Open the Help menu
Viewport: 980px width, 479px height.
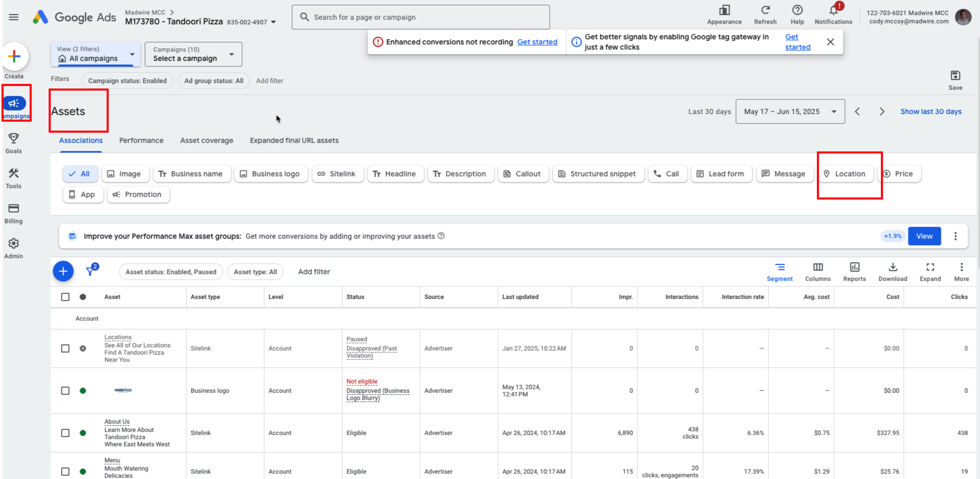click(x=797, y=14)
